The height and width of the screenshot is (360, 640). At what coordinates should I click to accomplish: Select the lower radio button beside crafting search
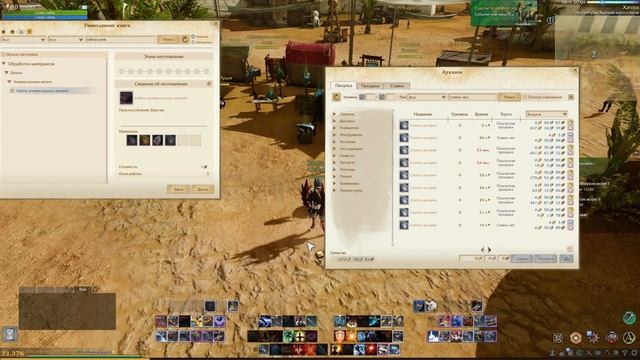(193, 42)
